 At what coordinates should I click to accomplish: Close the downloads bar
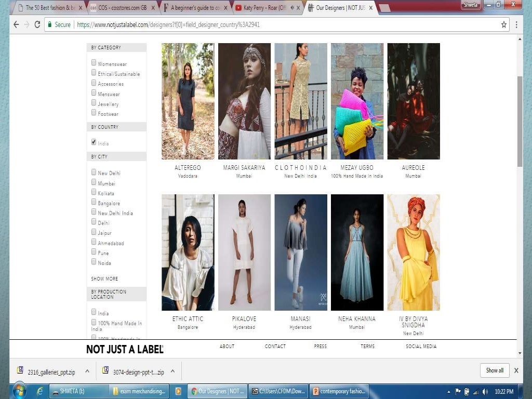point(516,370)
